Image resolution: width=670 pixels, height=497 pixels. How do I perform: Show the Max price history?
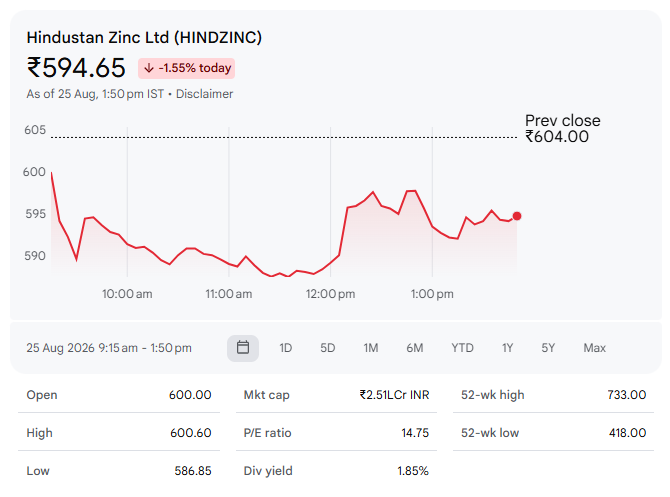point(594,348)
